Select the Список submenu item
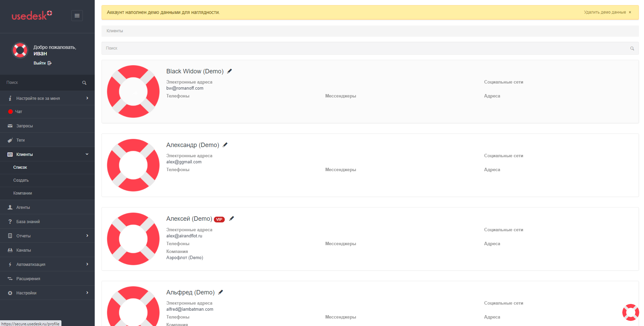 point(47,167)
